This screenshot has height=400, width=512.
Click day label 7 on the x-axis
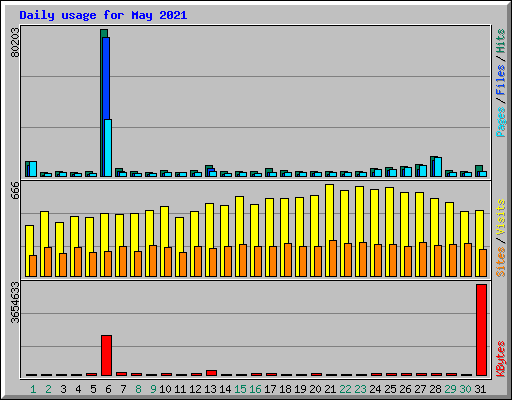pyautogui.click(x=123, y=389)
